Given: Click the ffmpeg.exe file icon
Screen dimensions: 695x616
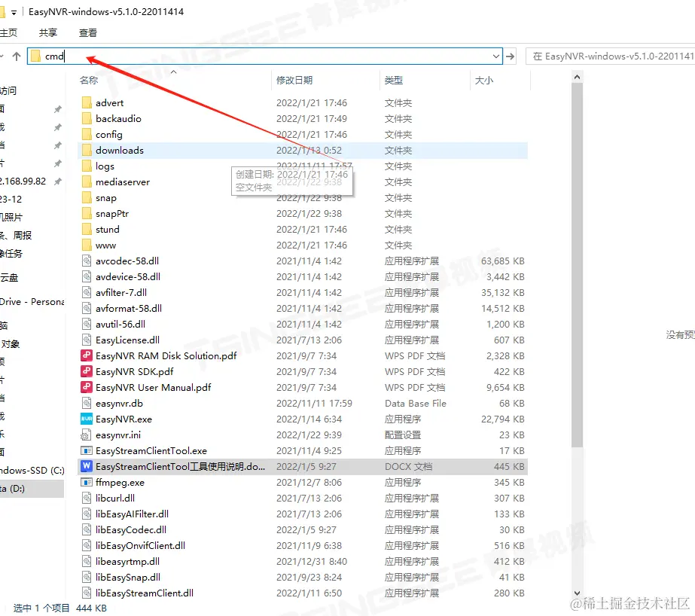Looking at the screenshot, I should [x=87, y=482].
